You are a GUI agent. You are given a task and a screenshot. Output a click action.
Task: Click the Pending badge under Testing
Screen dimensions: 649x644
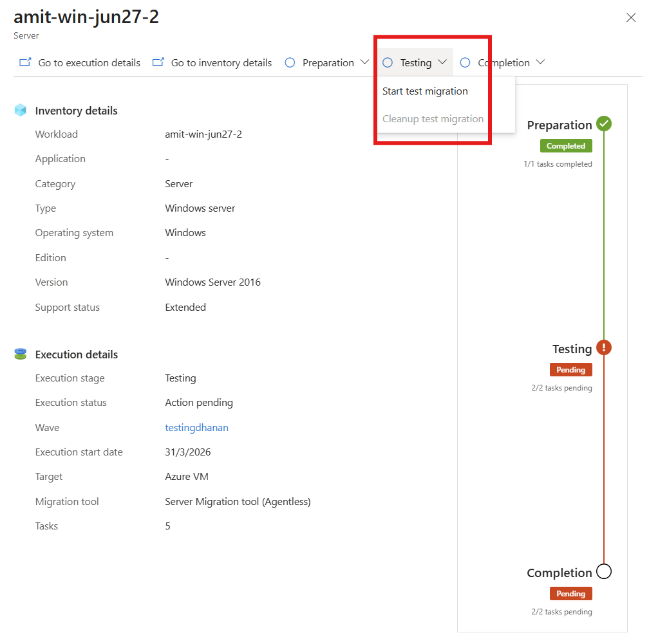point(570,369)
